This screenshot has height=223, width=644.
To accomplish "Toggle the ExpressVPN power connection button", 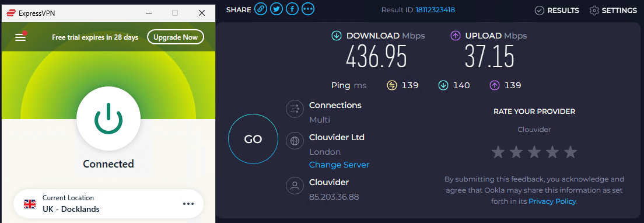I will (108, 119).
